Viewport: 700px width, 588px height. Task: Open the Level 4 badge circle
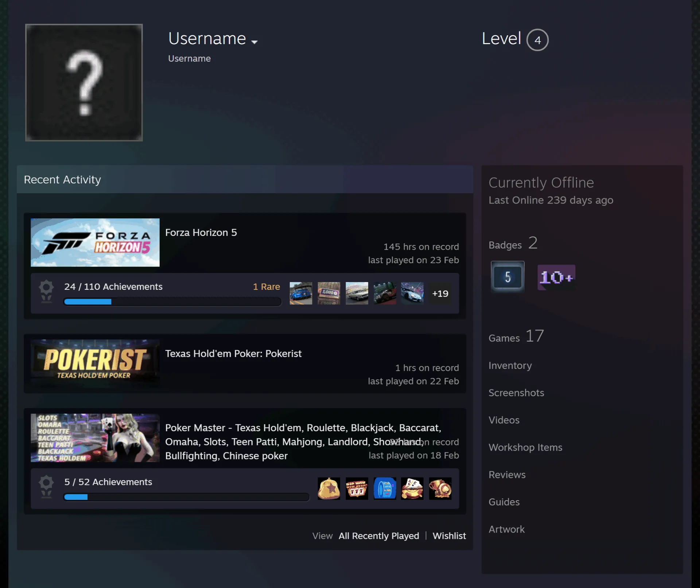537,40
